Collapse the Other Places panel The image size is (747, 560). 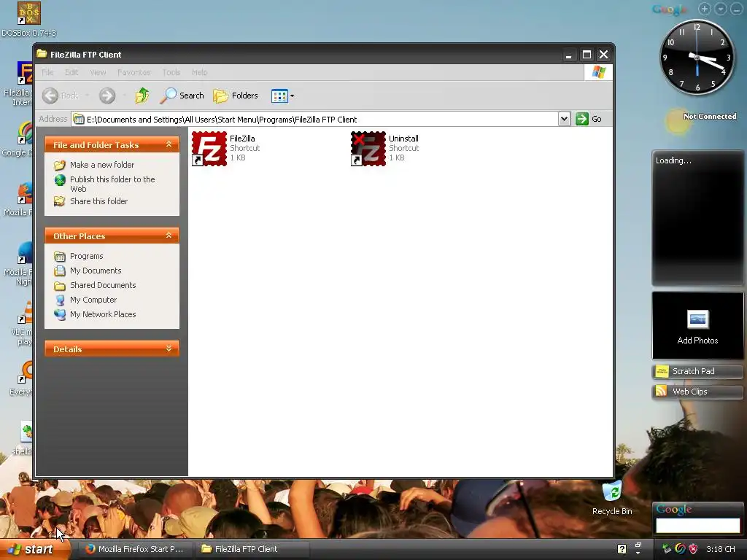click(x=169, y=236)
